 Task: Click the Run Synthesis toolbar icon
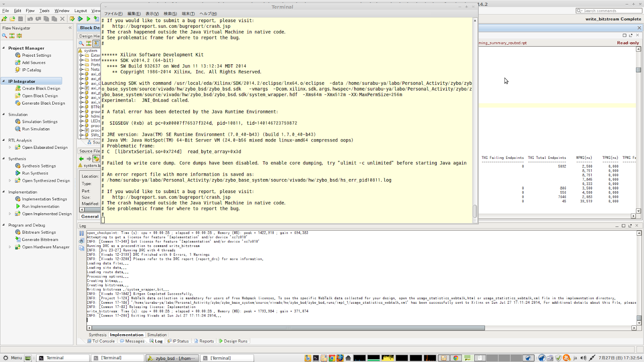pyautogui.click(x=80, y=19)
